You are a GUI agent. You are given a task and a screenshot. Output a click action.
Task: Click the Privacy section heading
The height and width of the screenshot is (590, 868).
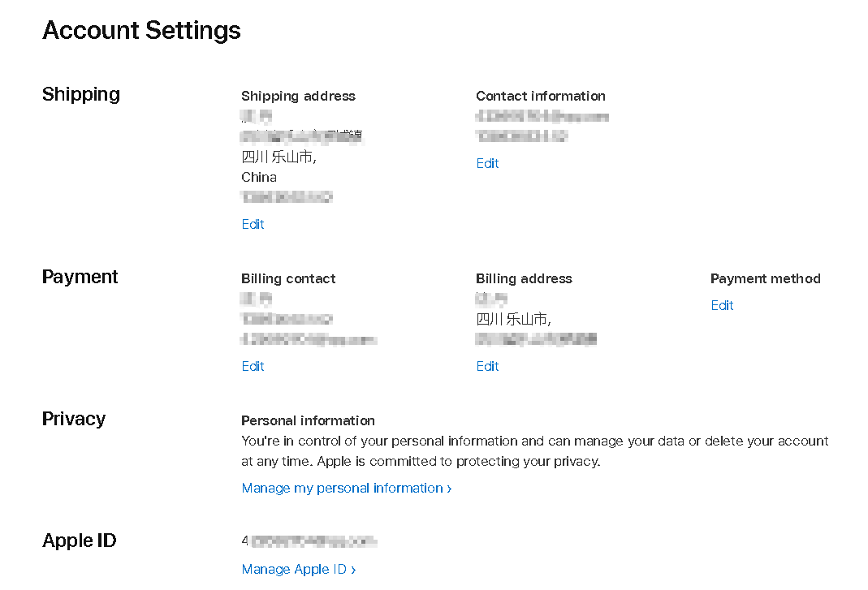(74, 419)
